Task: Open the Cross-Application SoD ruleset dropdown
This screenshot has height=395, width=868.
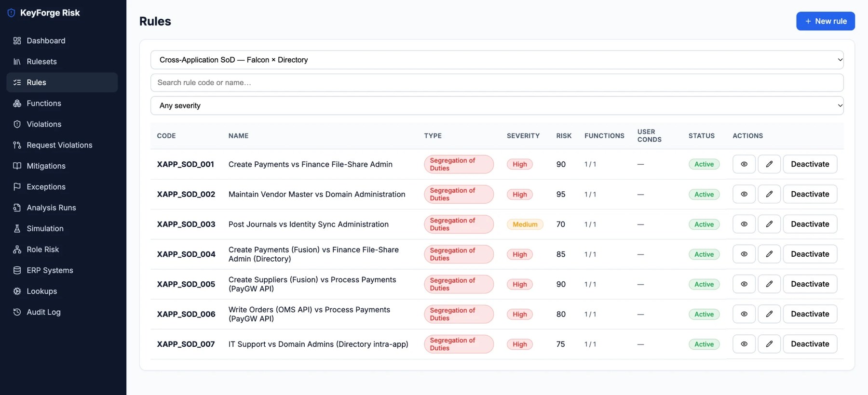Action: (x=497, y=60)
